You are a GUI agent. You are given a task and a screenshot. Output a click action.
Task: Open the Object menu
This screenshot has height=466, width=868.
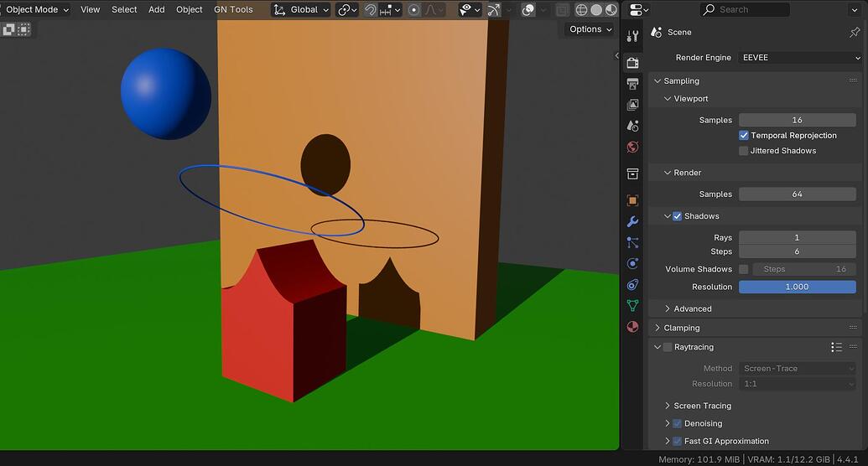click(x=190, y=9)
